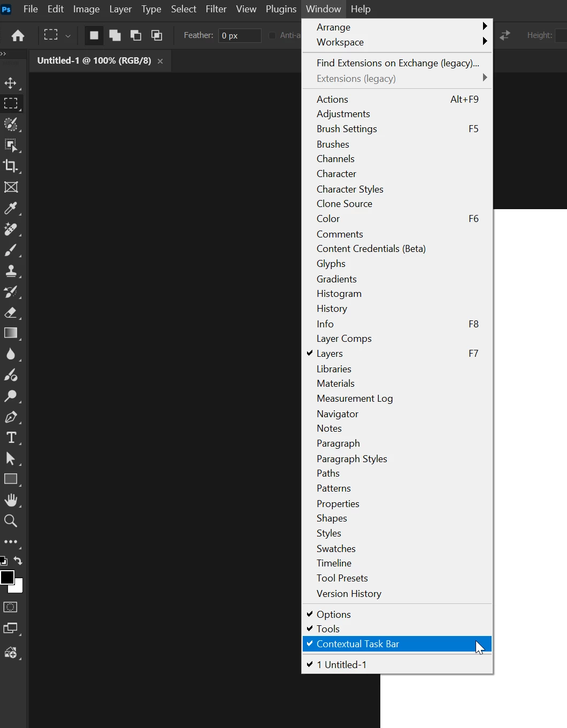Select the Spot Healing Brush tool
The height and width of the screenshot is (728, 567).
11,229
